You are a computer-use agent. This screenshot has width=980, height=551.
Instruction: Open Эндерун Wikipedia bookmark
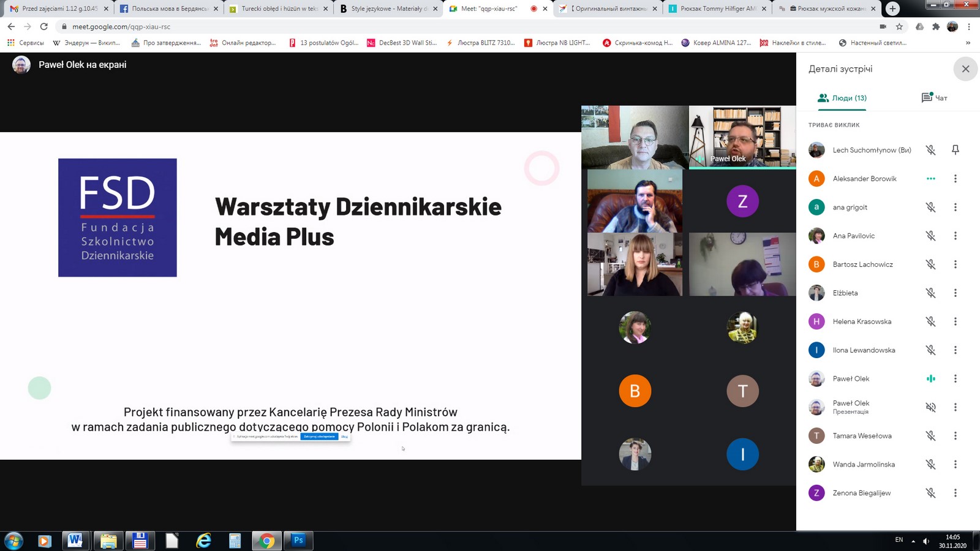(86, 43)
